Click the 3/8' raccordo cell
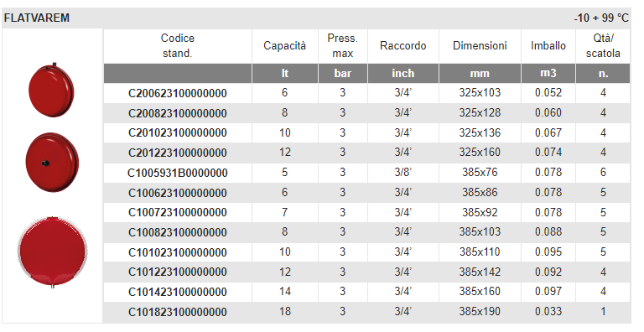The image size is (644, 332). tap(402, 172)
